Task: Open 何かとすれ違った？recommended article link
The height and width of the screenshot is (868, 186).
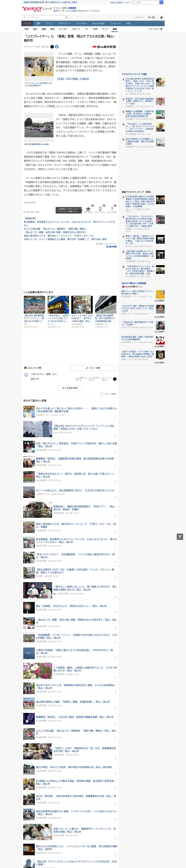Action: coord(76,410)
